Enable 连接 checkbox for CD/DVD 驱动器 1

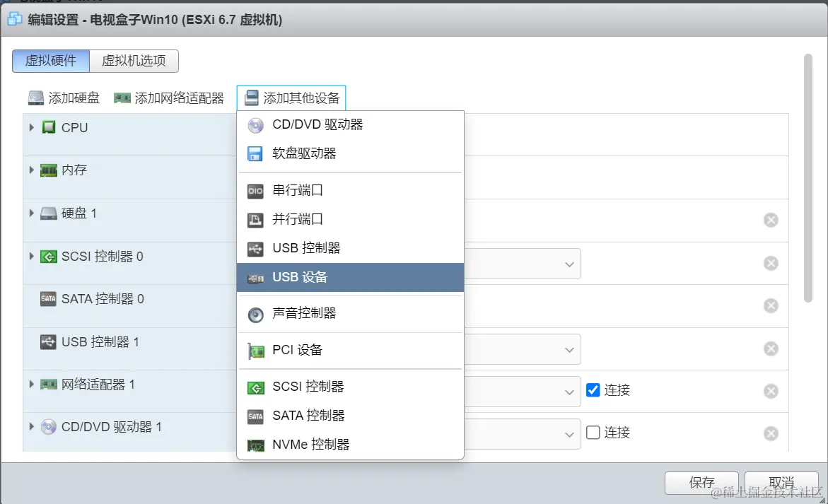tap(593, 432)
